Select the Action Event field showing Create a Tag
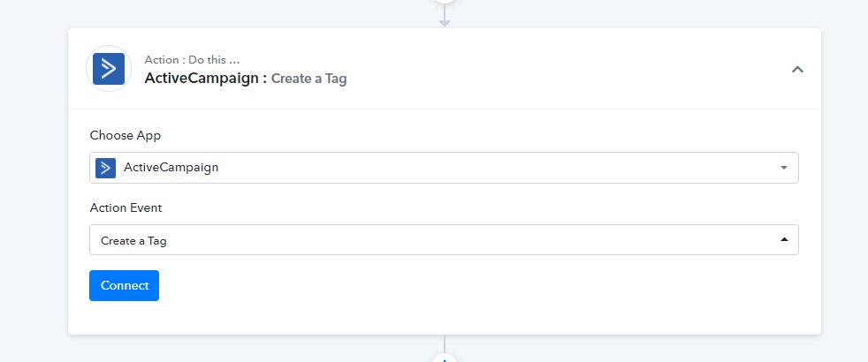This screenshot has height=362, width=868. [444, 240]
